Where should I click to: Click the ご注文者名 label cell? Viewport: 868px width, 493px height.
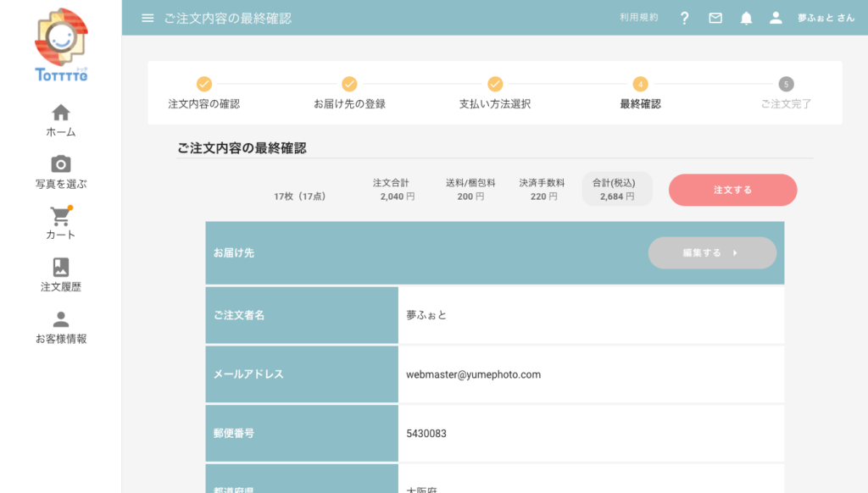pyautogui.click(x=302, y=315)
